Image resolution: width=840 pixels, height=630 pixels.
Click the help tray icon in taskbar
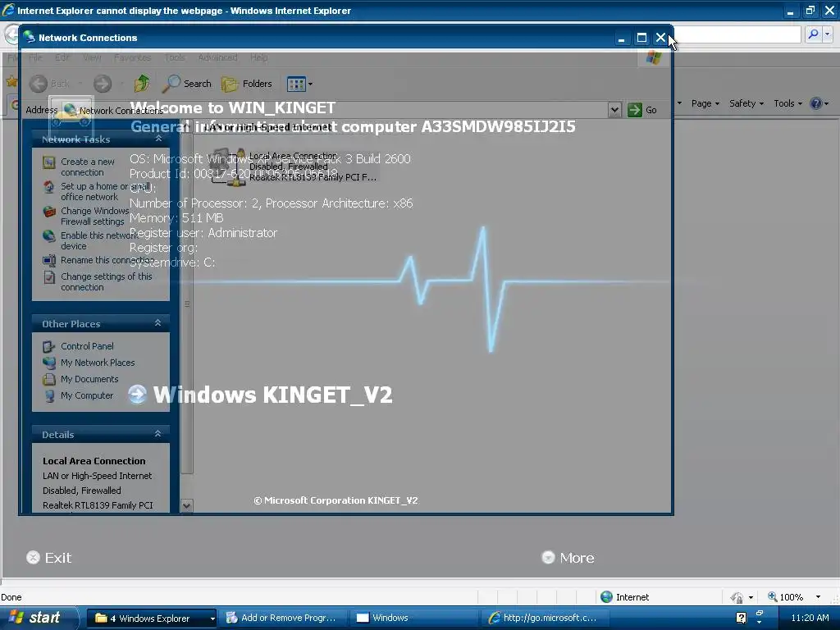tap(742, 618)
